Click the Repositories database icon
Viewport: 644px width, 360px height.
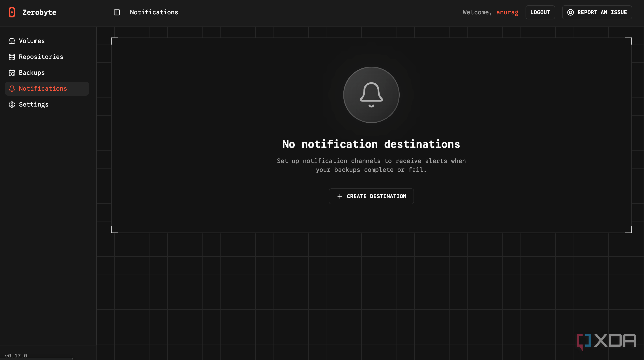coord(12,57)
